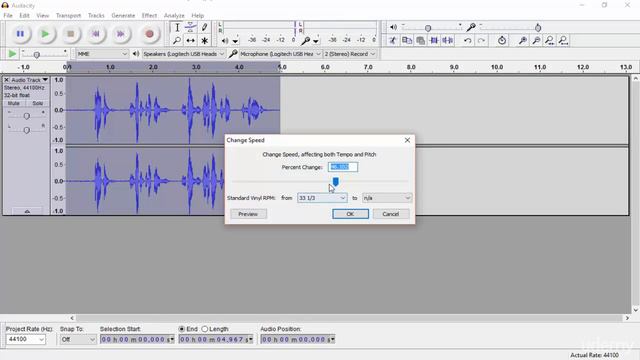This screenshot has width=640, height=360.
Task: Click the Cut scissors icon
Action: [393, 40]
